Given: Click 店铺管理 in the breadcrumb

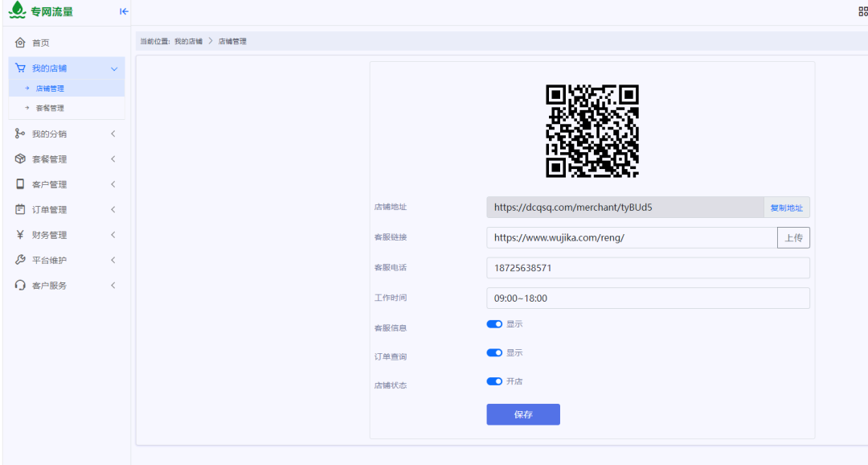Looking at the screenshot, I should (232, 42).
